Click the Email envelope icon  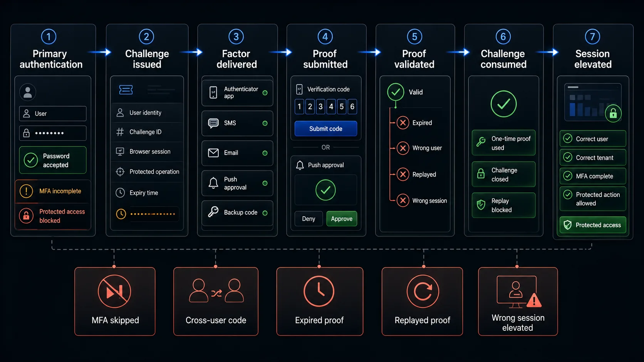pyautogui.click(x=213, y=153)
